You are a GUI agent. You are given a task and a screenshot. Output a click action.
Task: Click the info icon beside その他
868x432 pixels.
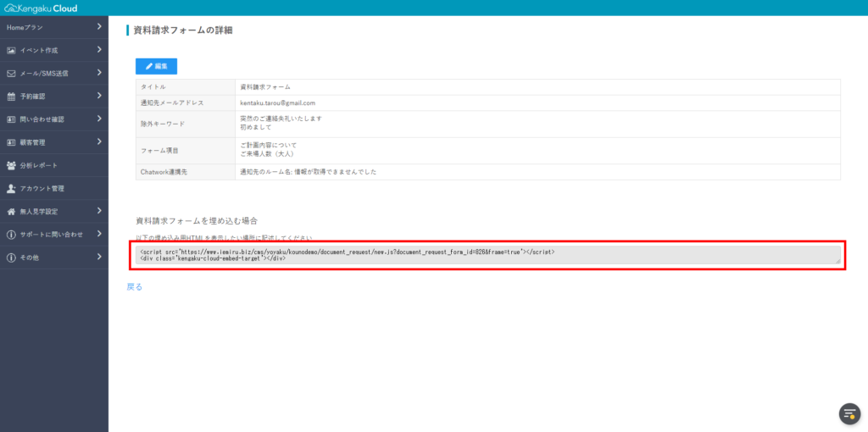coord(11,258)
